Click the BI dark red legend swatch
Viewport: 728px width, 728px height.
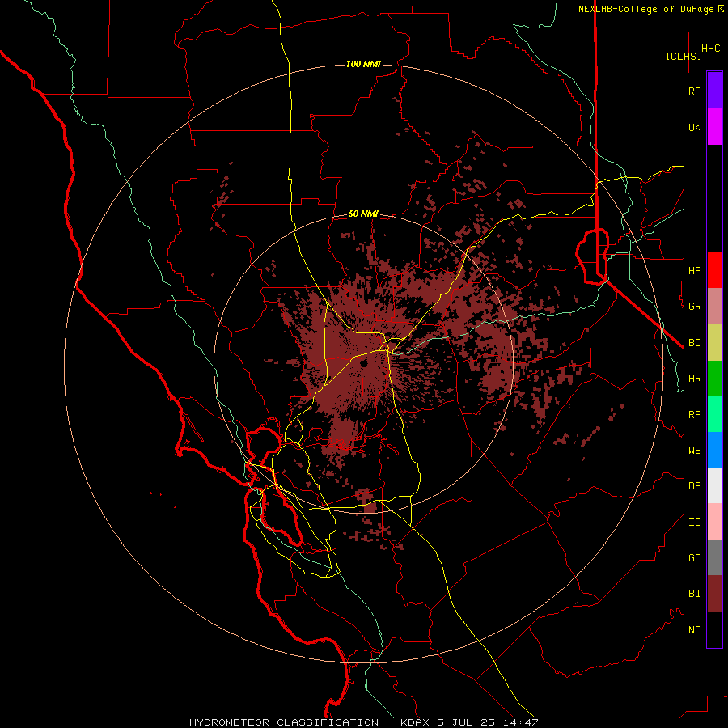pos(714,594)
